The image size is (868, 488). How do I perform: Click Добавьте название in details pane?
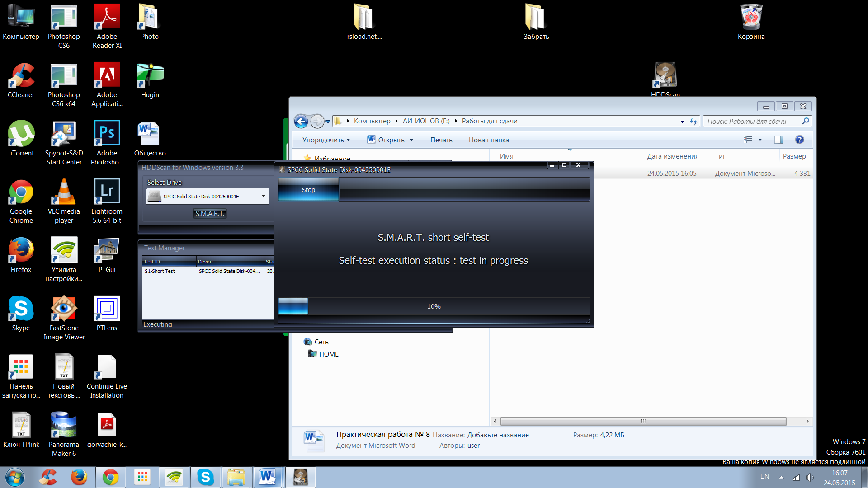coord(498,435)
